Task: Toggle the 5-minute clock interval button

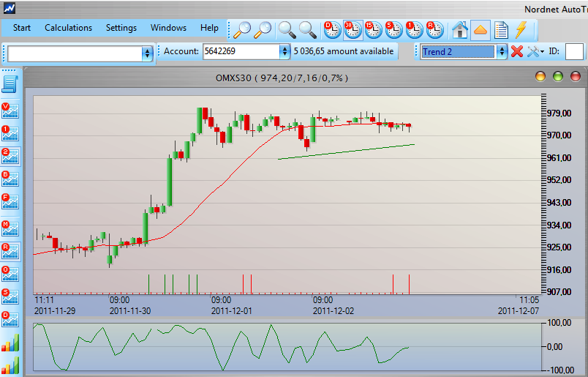Action: (393, 29)
